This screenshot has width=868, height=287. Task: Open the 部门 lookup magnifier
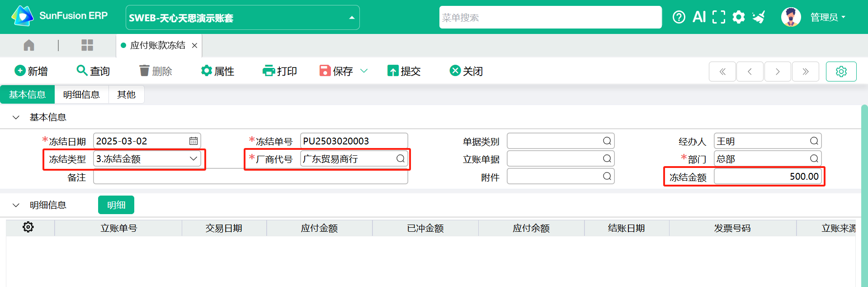814,158
